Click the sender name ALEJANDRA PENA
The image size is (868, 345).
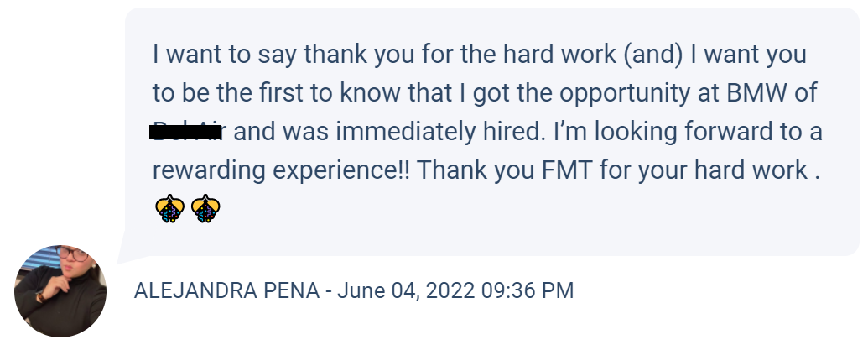coord(227,290)
